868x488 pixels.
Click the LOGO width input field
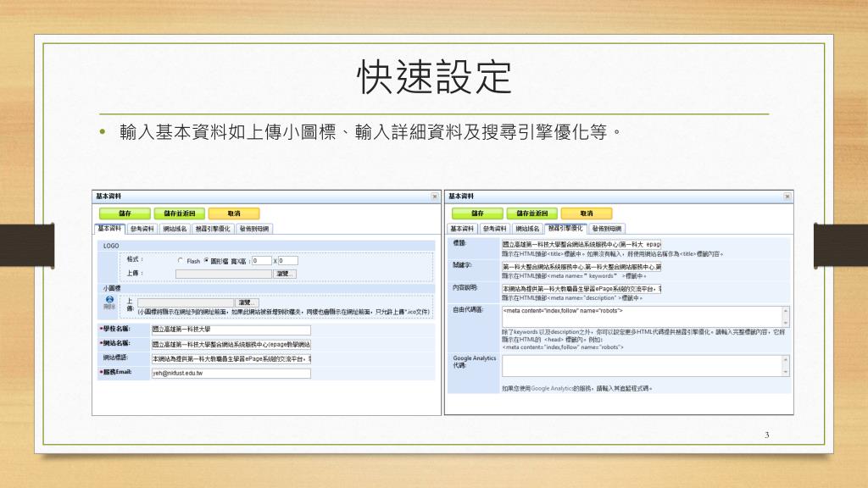(x=262, y=261)
